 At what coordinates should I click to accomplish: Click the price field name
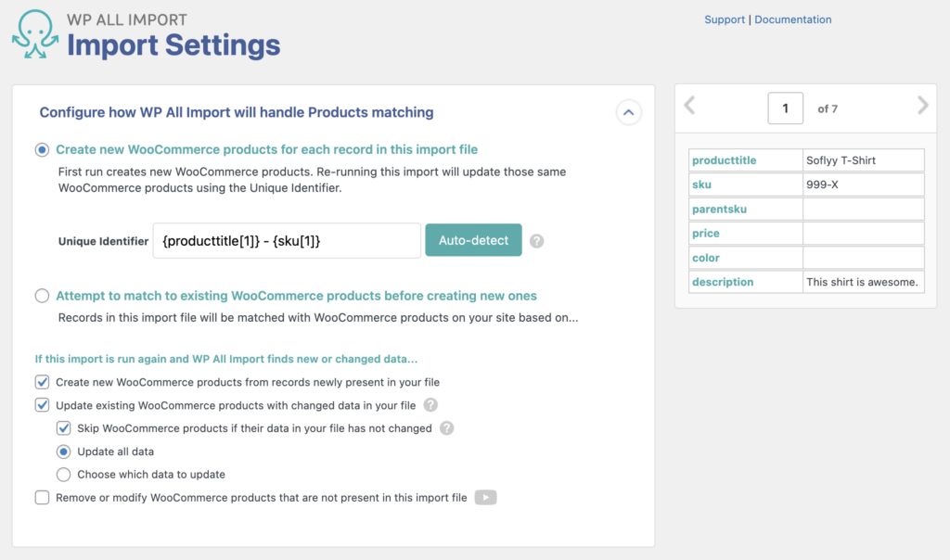[x=706, y=233]
